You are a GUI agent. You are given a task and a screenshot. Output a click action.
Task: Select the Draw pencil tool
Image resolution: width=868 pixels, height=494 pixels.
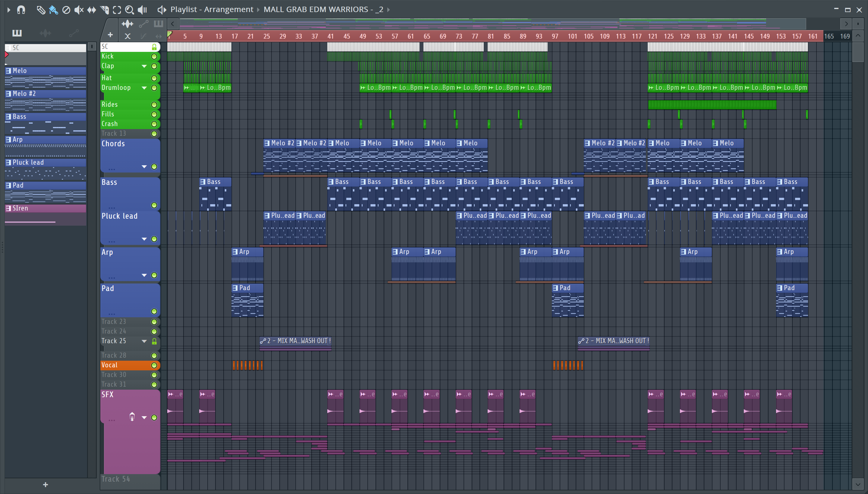pos(41,10)
